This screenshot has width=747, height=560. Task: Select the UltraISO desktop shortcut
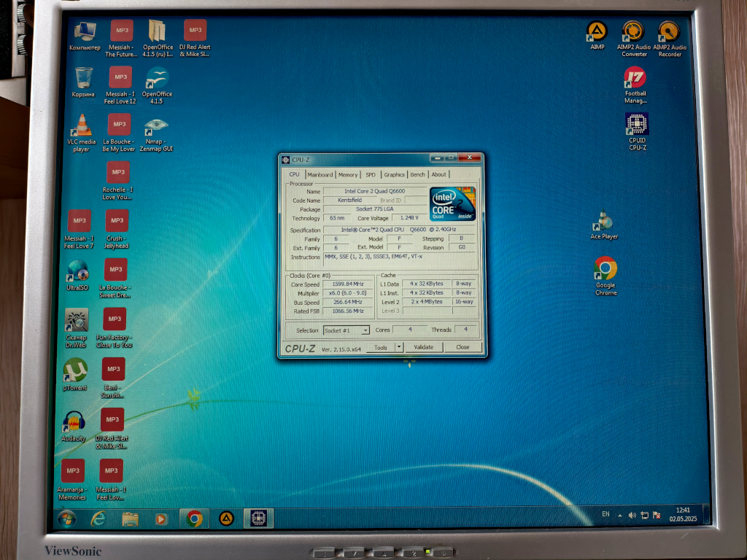(77, 275)
